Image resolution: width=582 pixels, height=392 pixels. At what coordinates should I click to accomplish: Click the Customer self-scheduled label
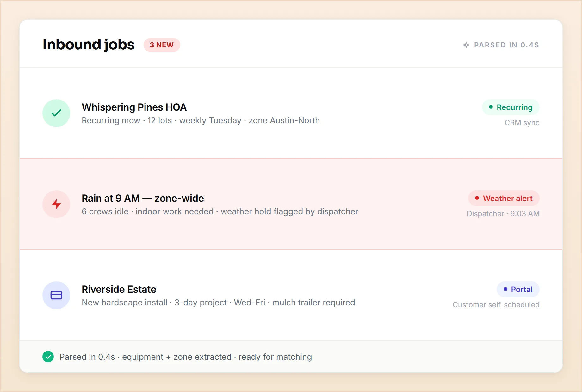pyautogui.click(x=496, y=305)
